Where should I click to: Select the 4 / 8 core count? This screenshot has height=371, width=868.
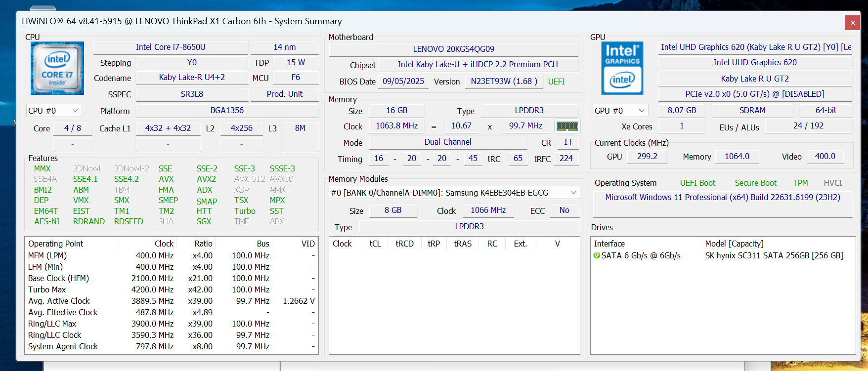[x=73, y=128]
